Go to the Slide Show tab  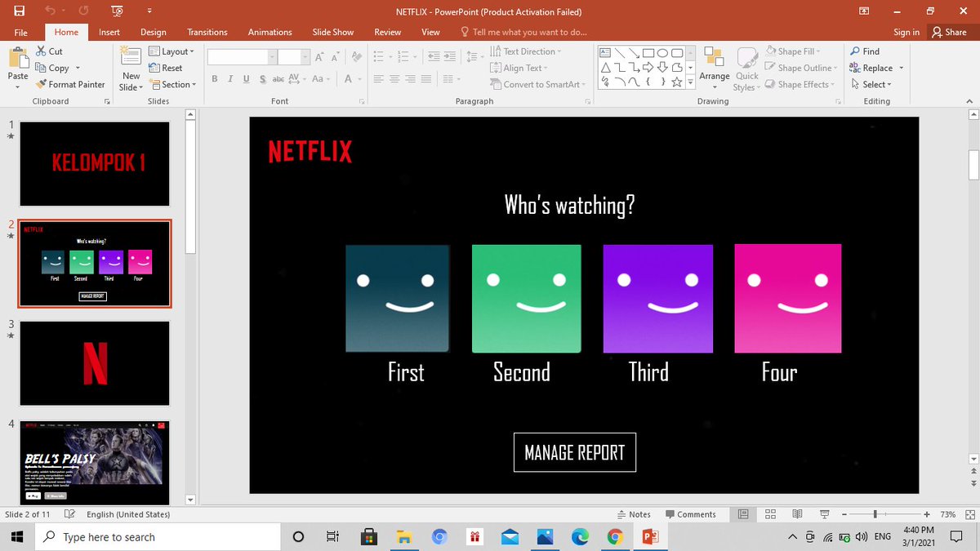pyautogui.click(x=333, y=32)
